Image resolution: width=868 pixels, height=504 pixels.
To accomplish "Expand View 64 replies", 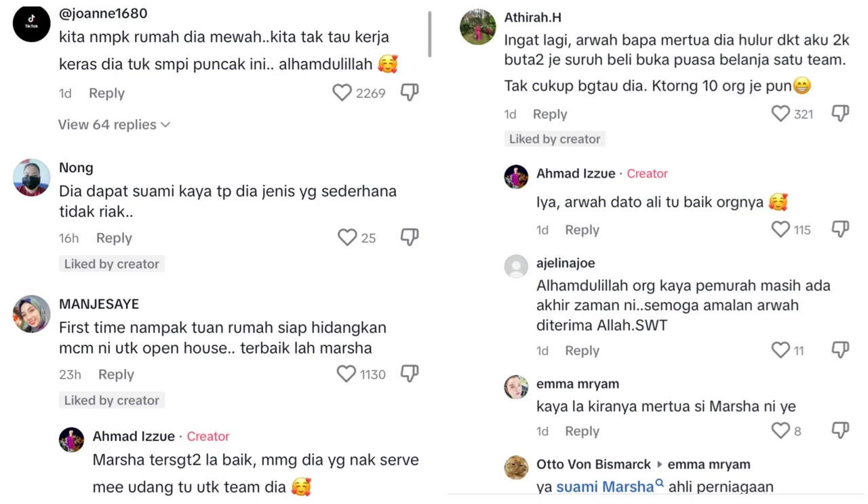I will pos(107,125).
